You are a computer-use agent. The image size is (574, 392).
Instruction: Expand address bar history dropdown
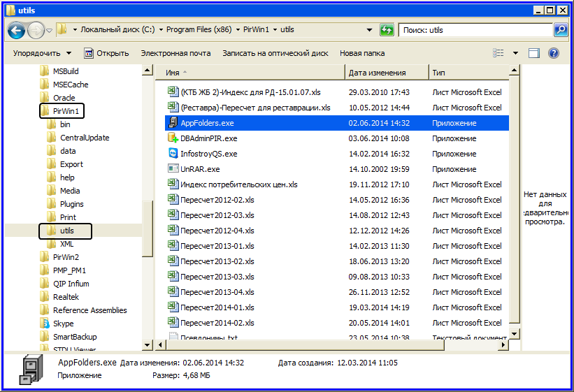click(369, 30)
